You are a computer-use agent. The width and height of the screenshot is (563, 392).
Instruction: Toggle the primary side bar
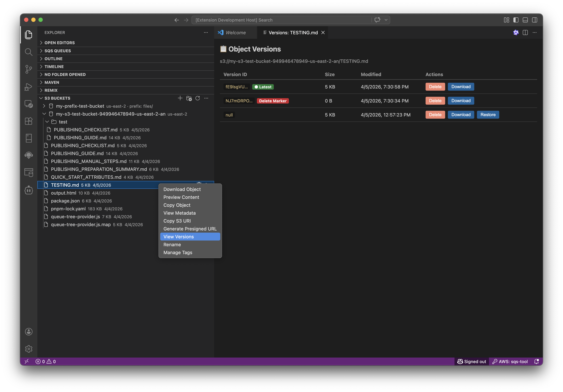[x=516, y=20]
